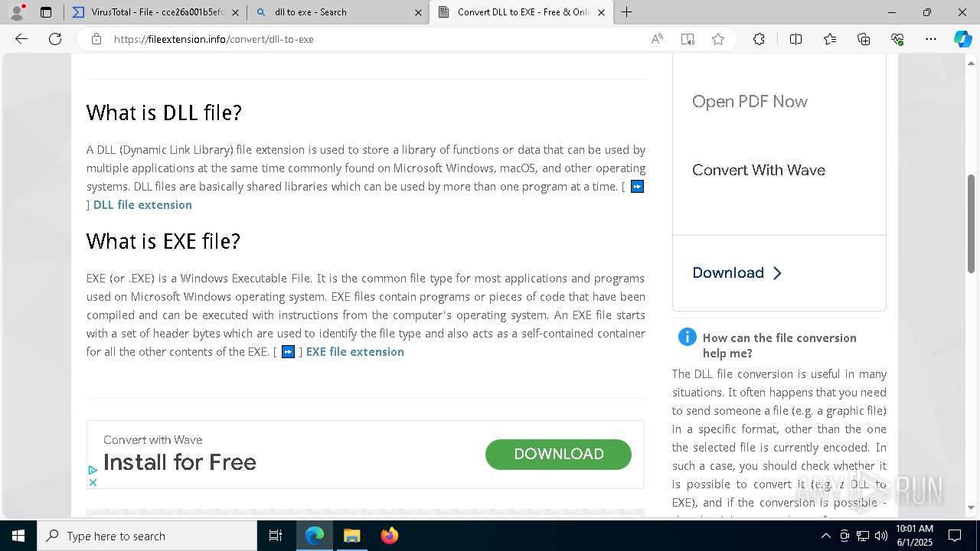980x551 pixels.
Task: Click the taskbar search box
Action: click(x=147, y=536)
